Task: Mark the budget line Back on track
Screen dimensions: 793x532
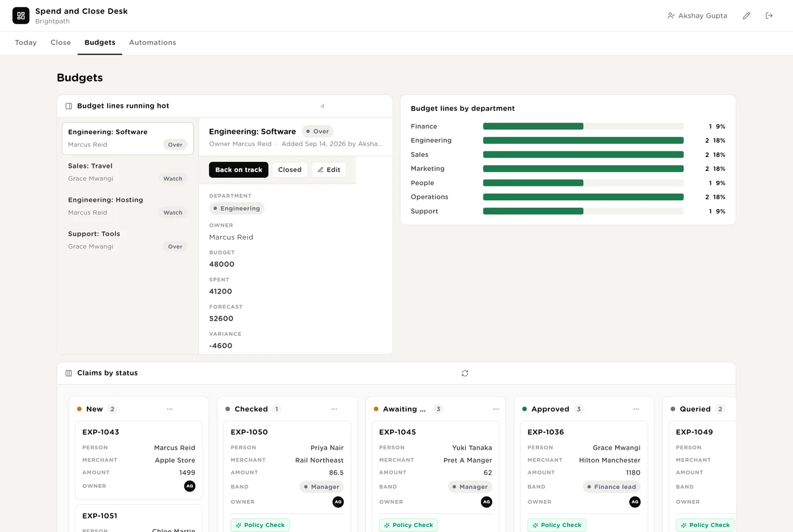Action: 238,170
